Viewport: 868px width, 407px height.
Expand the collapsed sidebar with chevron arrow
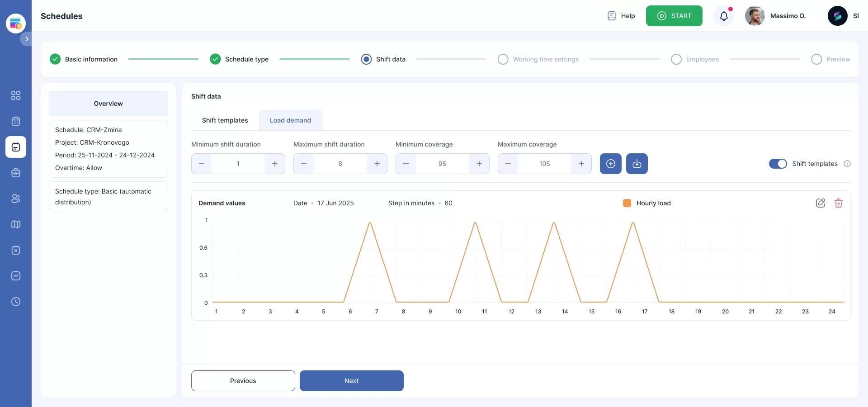27,39
